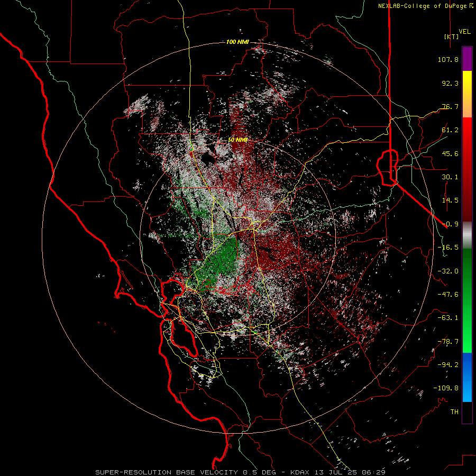Image resolution: width=476 pixels, height=476 pixels.
Task: Click the -32.0 velocity scale value
Action: 448,271
